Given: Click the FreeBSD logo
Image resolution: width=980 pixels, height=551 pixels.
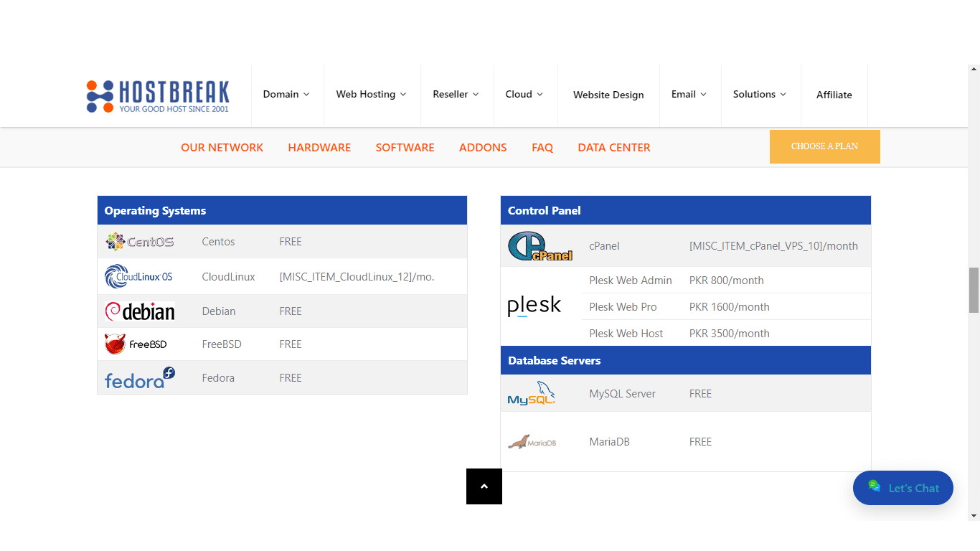Looking at the screenshot, I should coord(136,344).
